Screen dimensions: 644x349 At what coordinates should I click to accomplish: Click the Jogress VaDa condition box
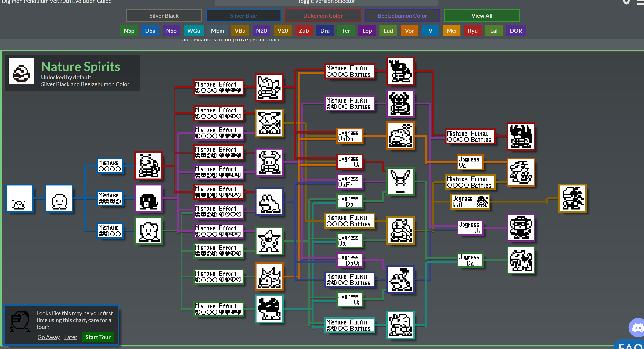350,136
